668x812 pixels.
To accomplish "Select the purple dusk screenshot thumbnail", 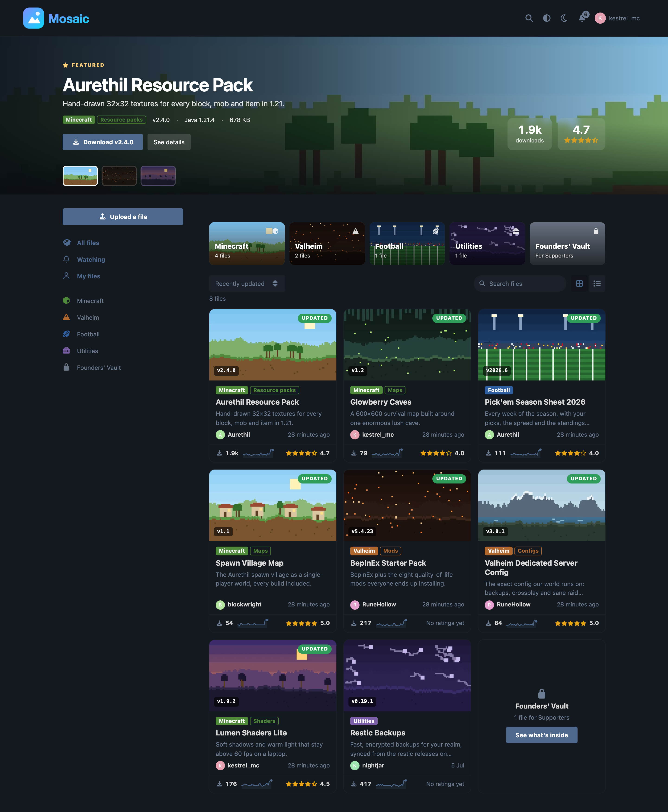I will pos(158,176).
